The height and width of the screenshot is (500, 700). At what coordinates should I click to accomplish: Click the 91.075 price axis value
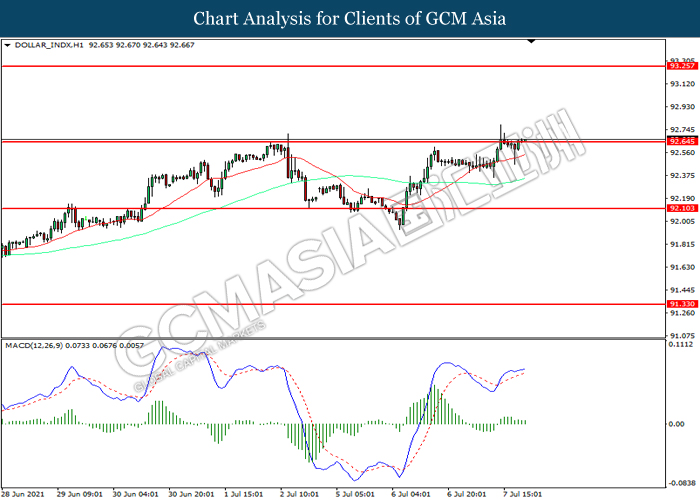tap(682, 335)
